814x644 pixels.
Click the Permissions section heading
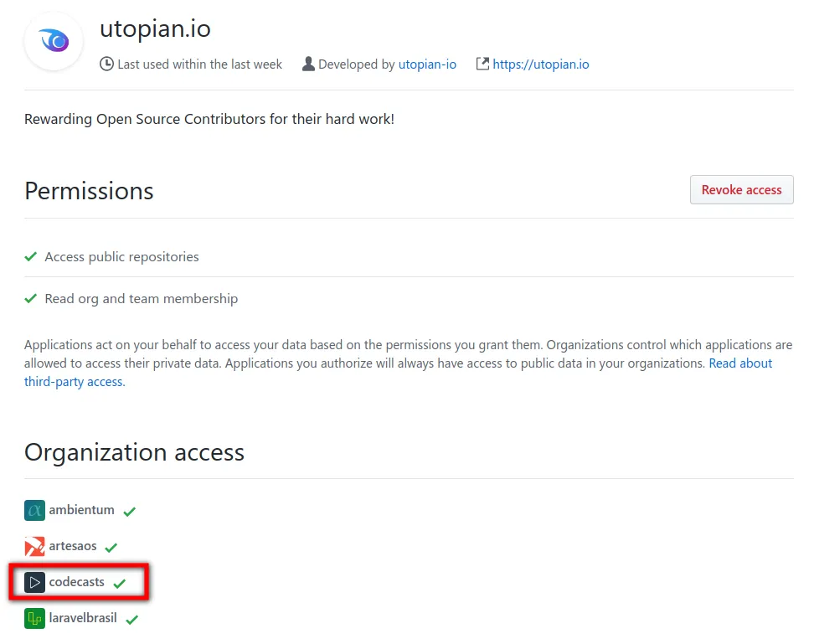[x=89, y=191]
